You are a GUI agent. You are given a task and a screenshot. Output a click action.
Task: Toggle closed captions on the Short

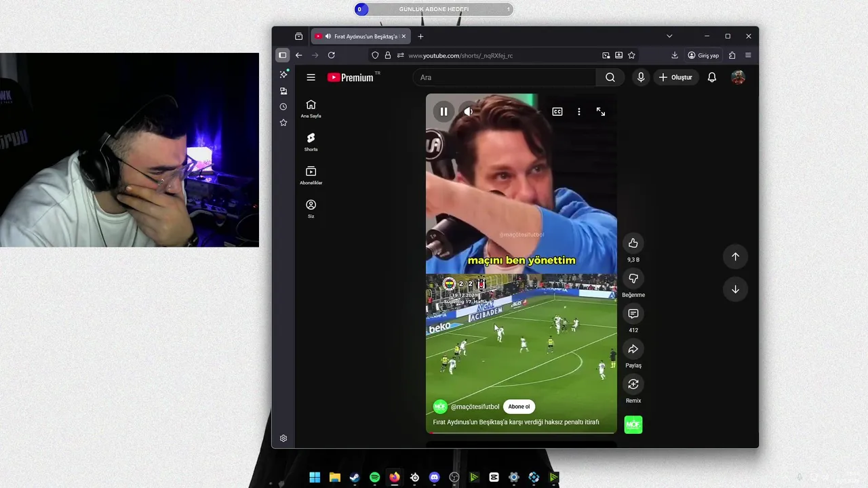[x=557, y=112]
